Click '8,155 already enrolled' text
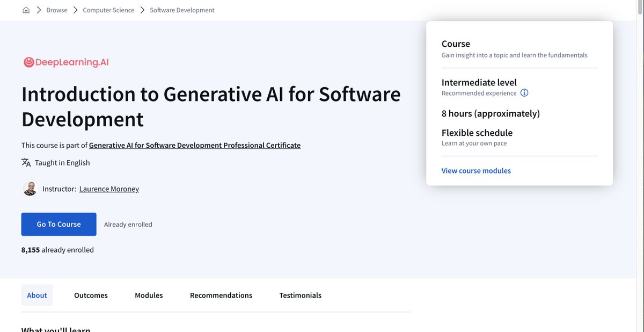This screenshot has height=332, width=644. point(57,250)
